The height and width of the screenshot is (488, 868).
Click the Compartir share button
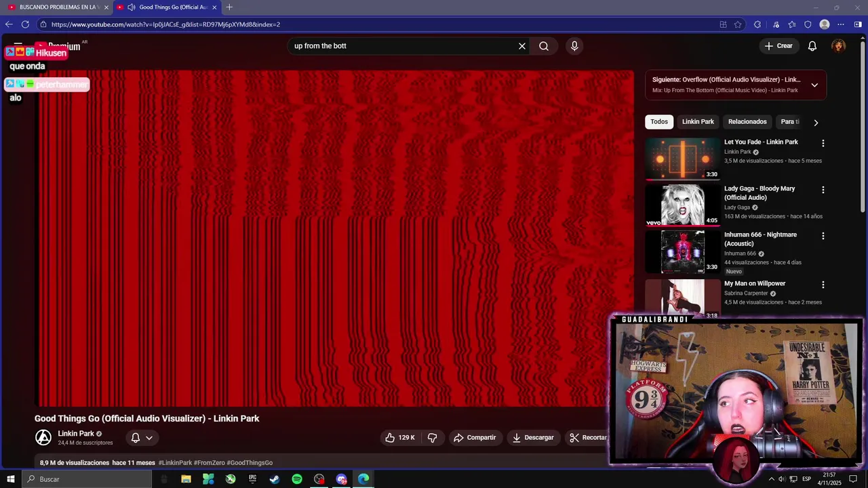(475, 438)
